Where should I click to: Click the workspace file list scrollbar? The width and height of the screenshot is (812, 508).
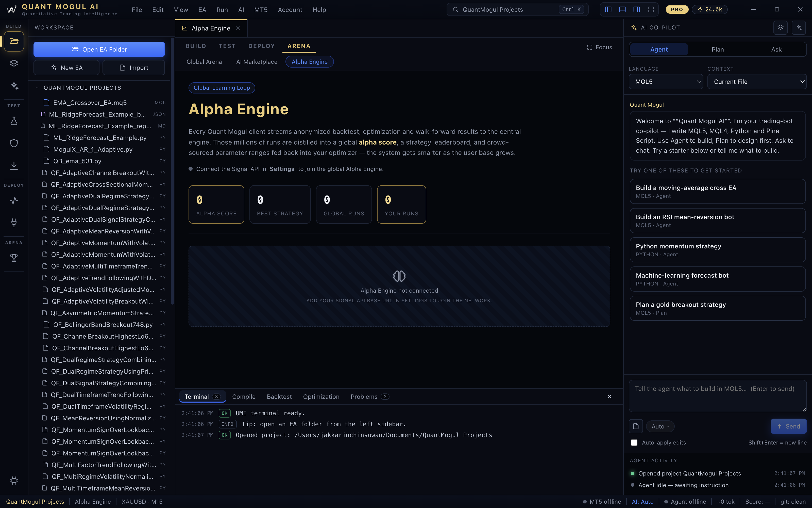tap(173, 171)
